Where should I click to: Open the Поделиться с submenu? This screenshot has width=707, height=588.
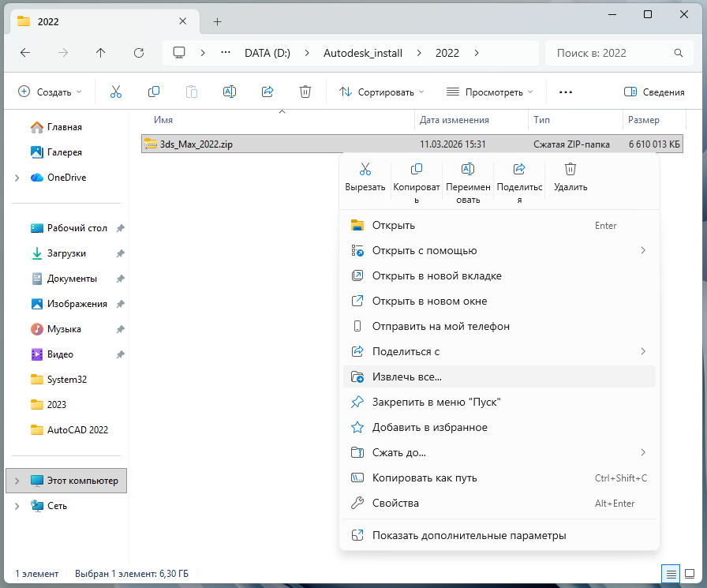coord(499,352)
